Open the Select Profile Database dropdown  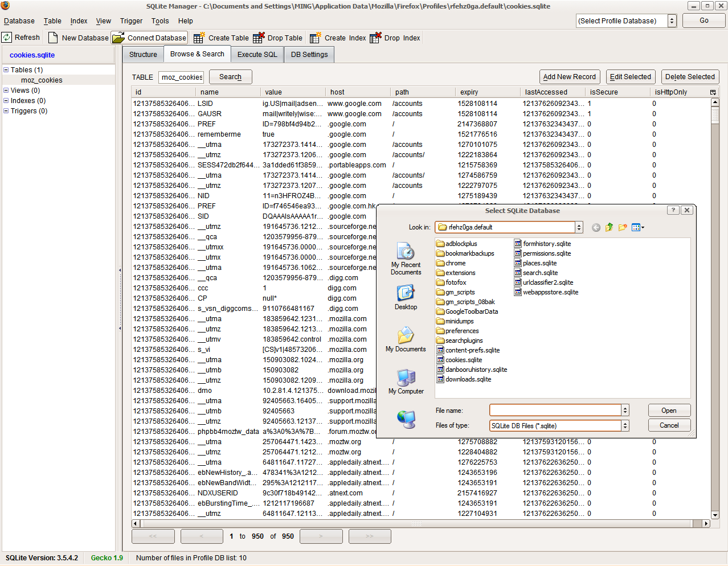pos(625,21)
